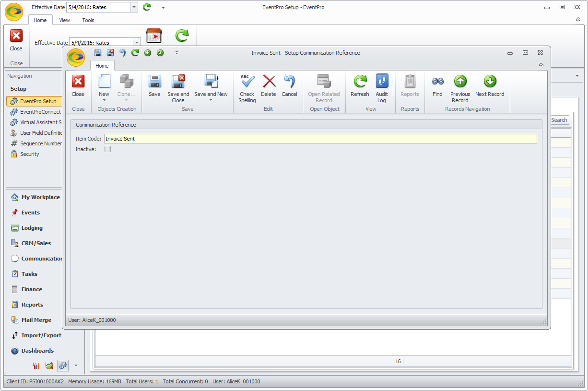
Task: Switch to the Tools tab
Action: pyautogui.click(x=88, y=20)
